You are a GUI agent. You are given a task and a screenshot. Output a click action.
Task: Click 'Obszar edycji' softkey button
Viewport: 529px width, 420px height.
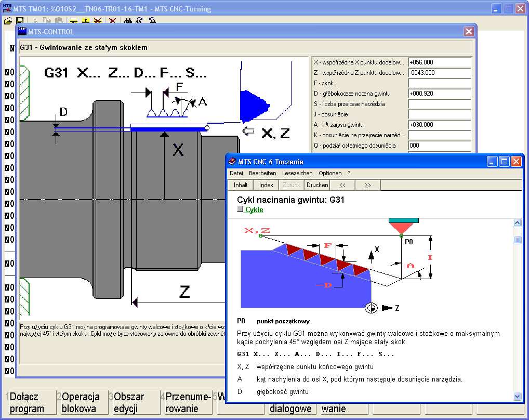coord(134,402)
